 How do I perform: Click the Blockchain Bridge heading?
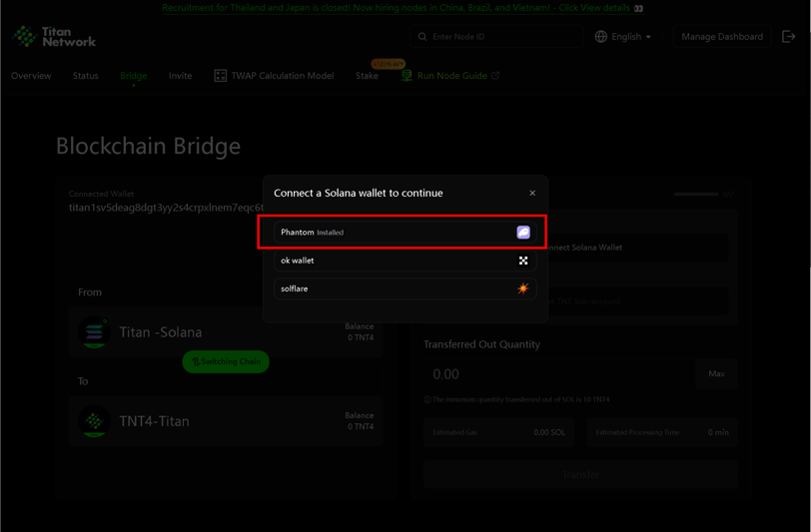pyautogui.click(x=149, y=147)
